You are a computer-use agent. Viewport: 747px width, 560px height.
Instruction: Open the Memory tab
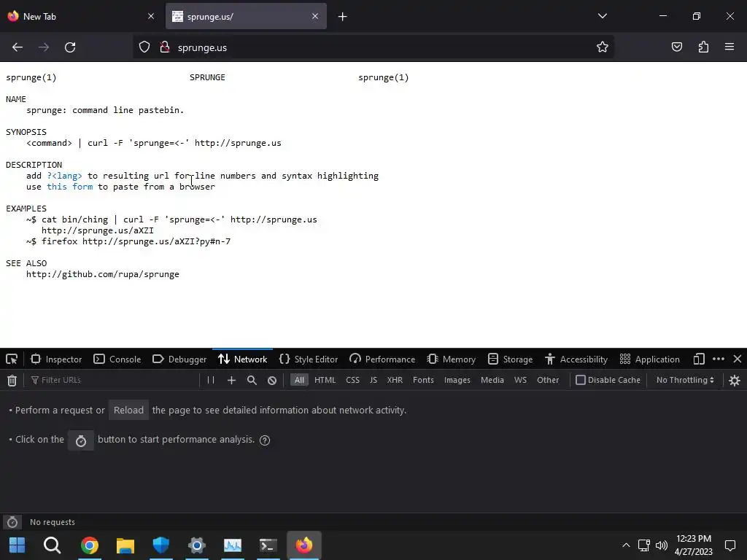point(452,359)
